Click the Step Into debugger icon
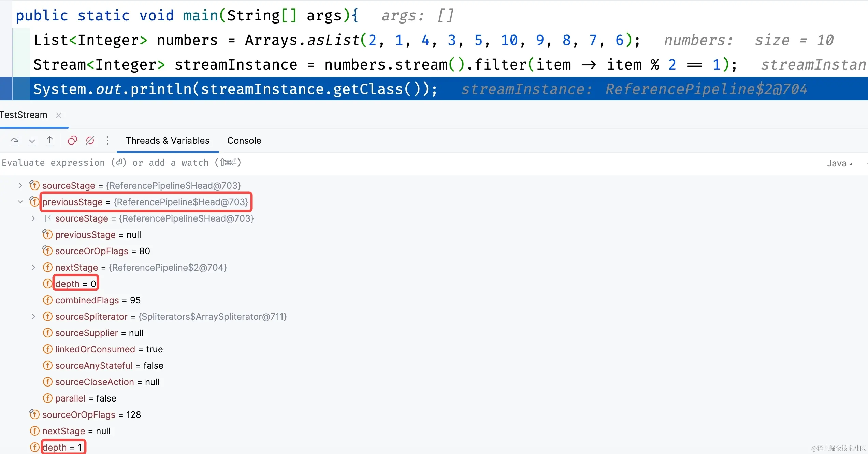 32,141
